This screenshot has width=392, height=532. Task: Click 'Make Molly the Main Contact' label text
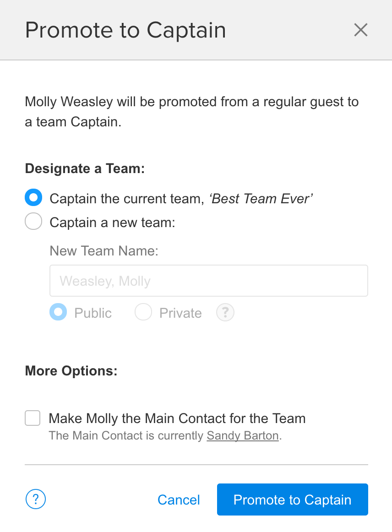tap(177, 418)
